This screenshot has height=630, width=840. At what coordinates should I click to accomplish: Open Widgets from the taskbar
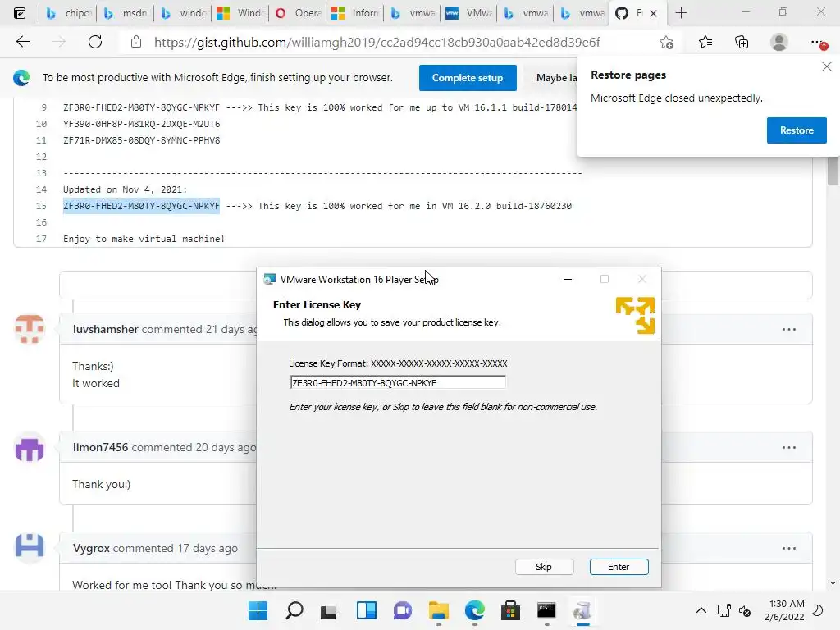[367, 610]
